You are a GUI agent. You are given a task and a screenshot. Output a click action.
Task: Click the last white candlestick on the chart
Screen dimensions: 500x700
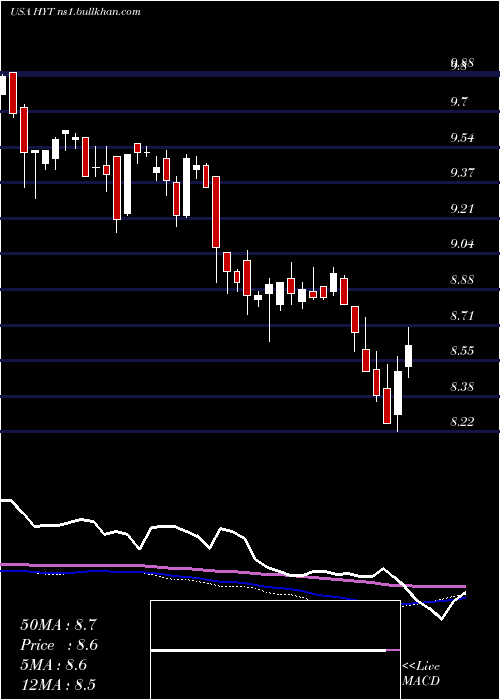pos(408,352)
